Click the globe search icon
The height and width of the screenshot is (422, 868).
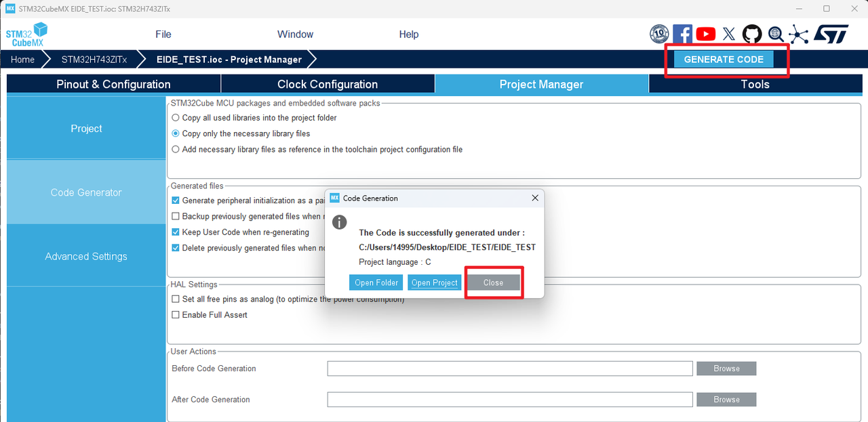pos(776,34)
